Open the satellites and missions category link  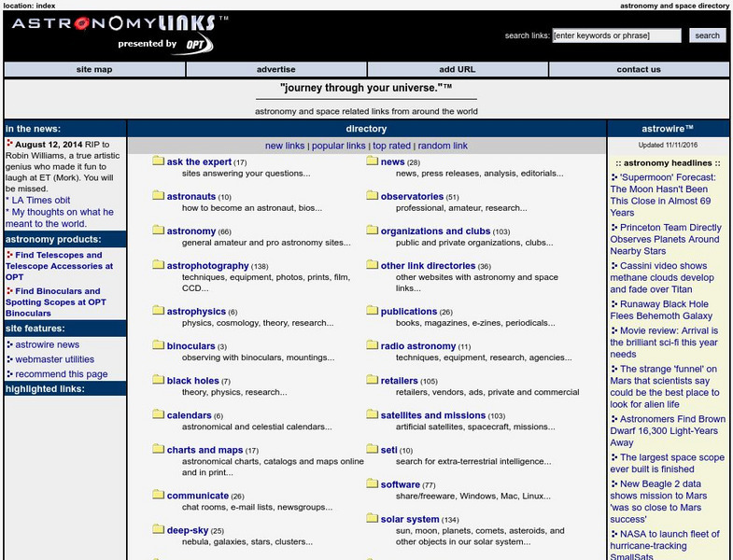pos(433,415)
